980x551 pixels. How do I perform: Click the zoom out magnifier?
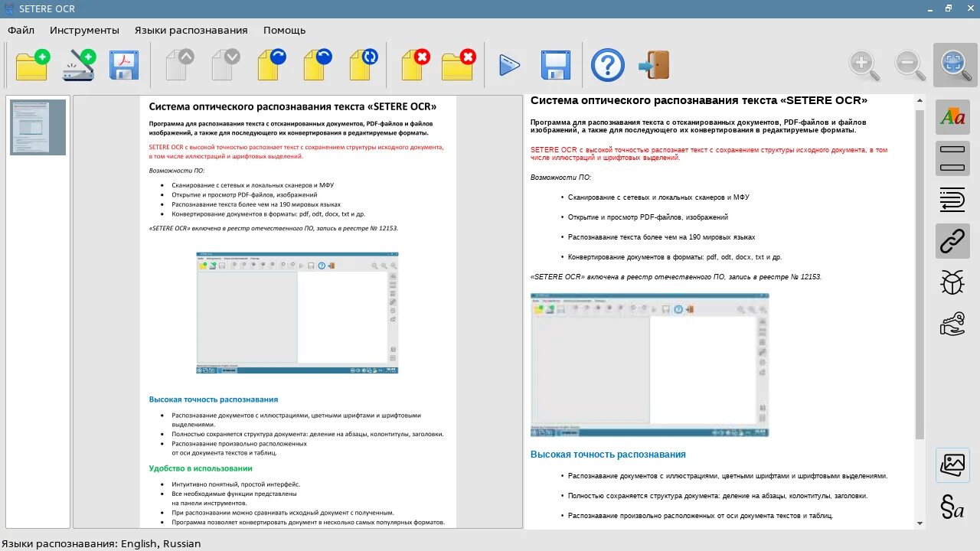click(x=910, y=65)
